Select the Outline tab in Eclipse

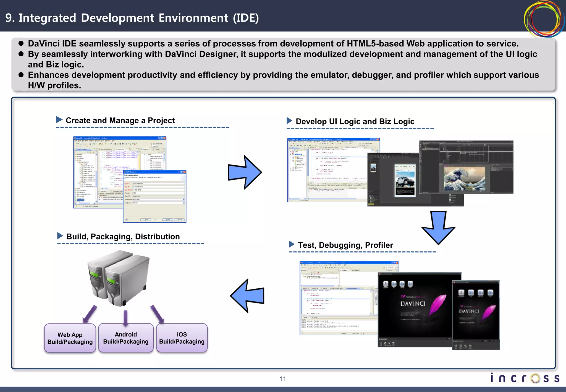coord(145,149)
